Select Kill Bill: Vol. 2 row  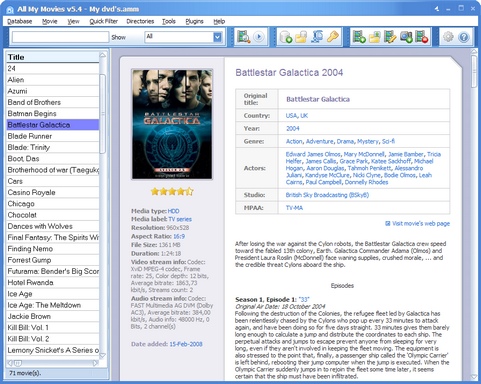tap(53, 339)
